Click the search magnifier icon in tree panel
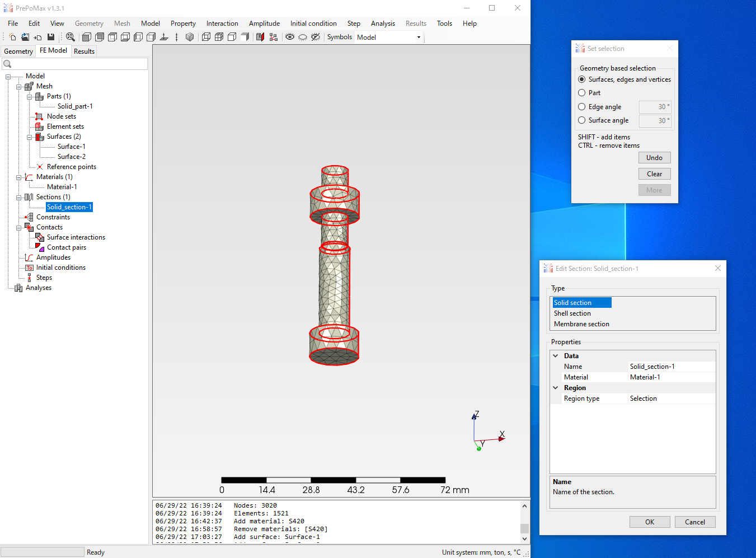The height and width of the screenshot is (558, 756). click(8, 64)
